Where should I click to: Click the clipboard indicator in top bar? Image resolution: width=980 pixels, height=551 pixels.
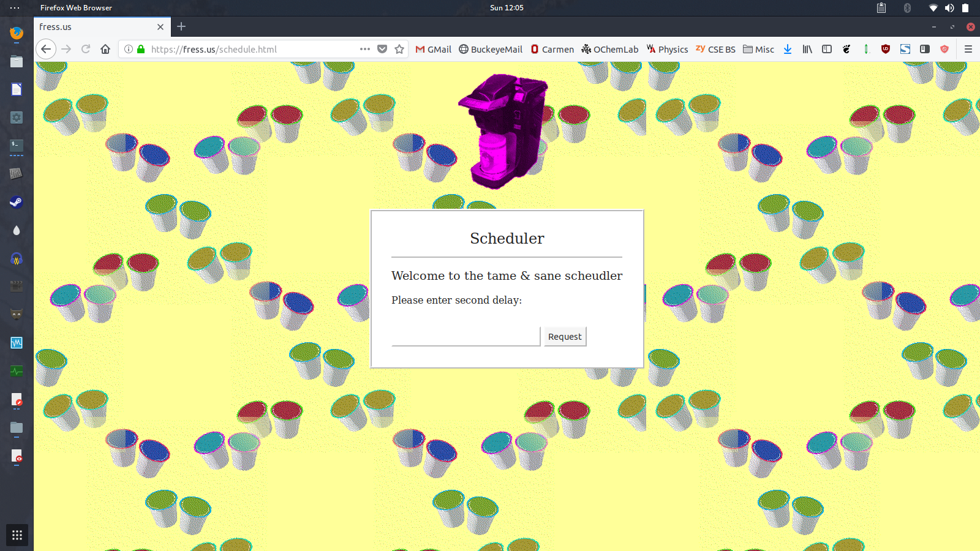coord(881,8)
